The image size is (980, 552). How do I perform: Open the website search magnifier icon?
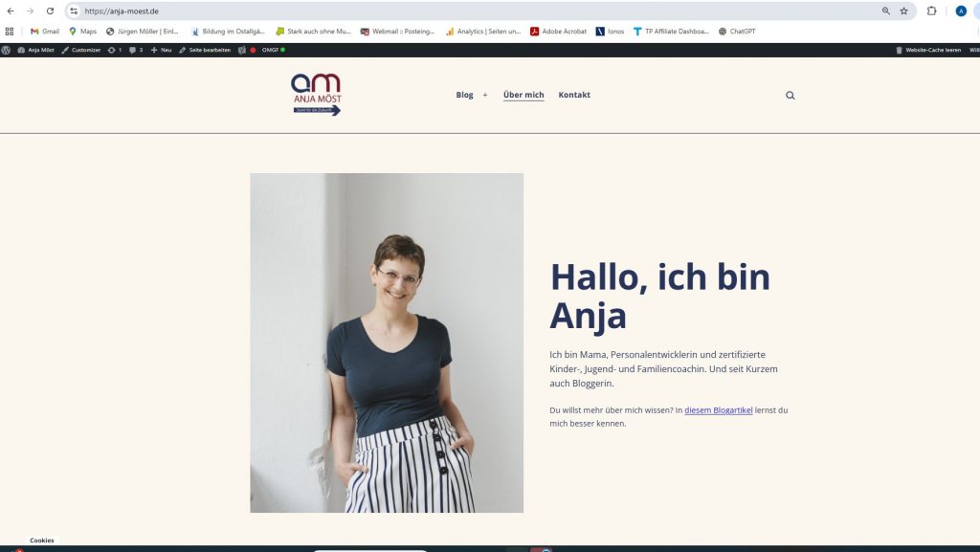(x=790, y=96)
